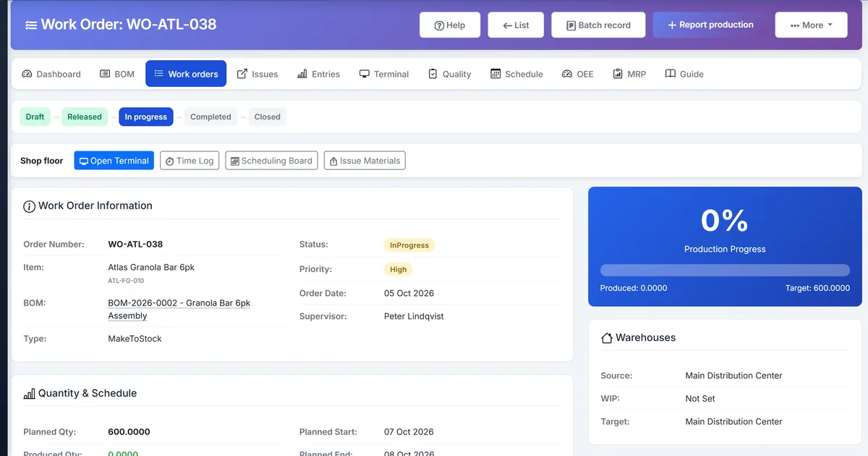Click the WIP value Not Set

coord(700,399)
